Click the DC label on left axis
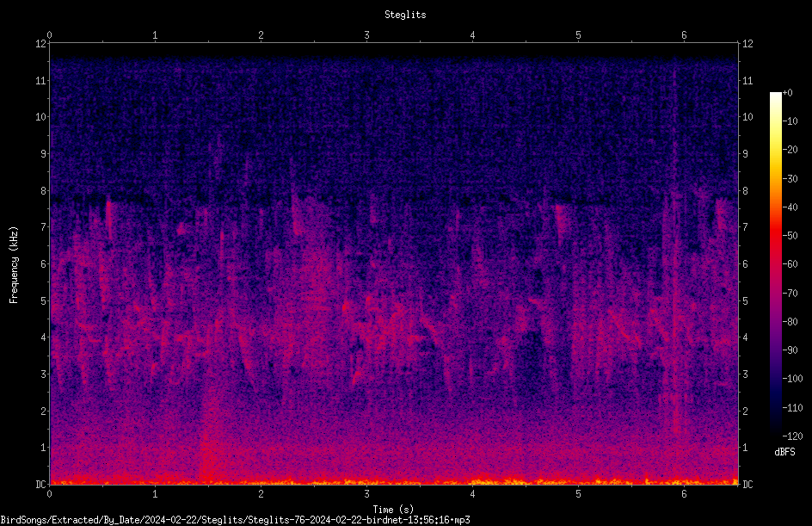The image size is (812, 526). [x=41, y=485]
